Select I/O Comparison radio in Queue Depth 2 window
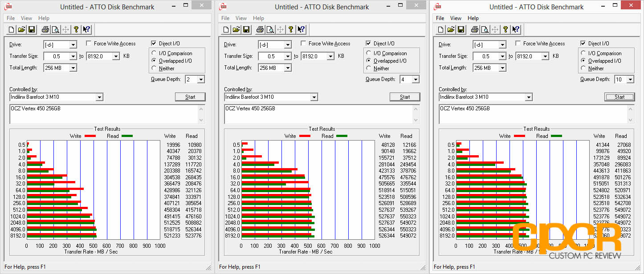644x274 pixels. pos(155,53)
